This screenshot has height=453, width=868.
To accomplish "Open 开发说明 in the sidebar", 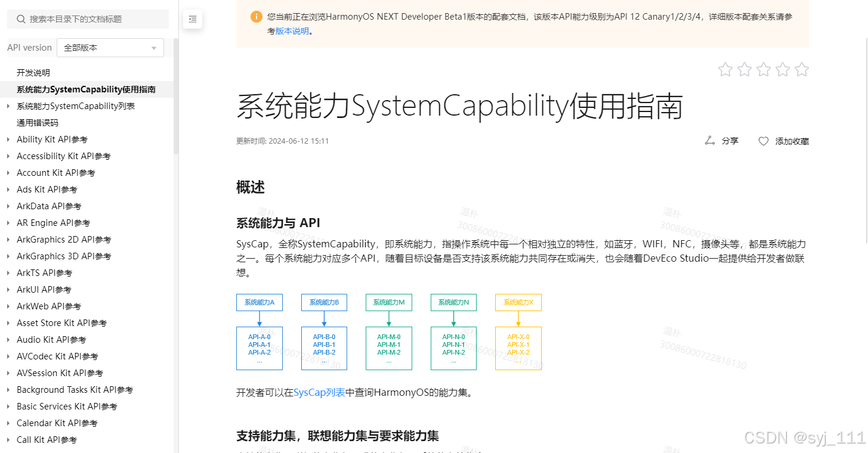I will pyautogui.click(x=33, y=73).
